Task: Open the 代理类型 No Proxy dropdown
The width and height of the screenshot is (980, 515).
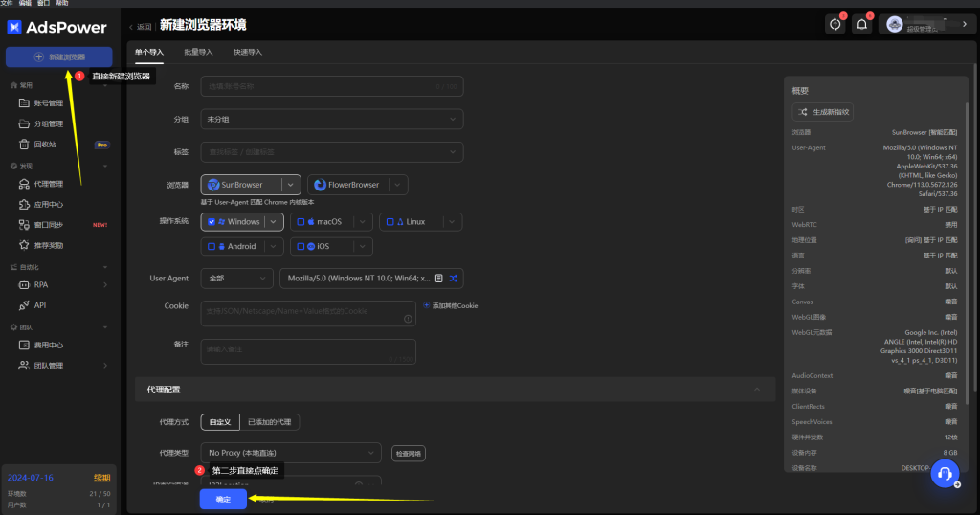Action: 291,453
